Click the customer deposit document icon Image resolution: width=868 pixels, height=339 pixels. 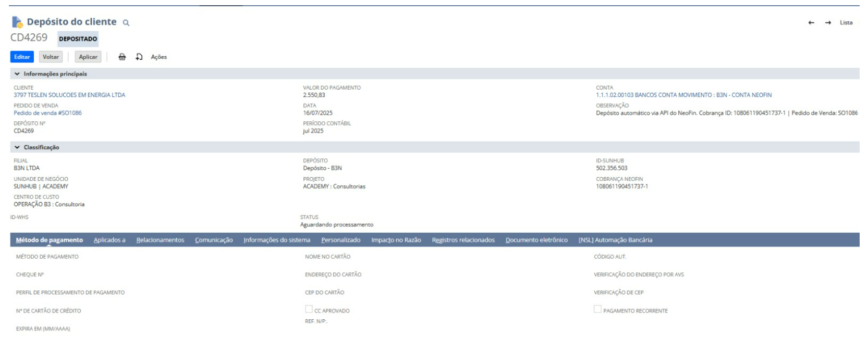[17, 22]
